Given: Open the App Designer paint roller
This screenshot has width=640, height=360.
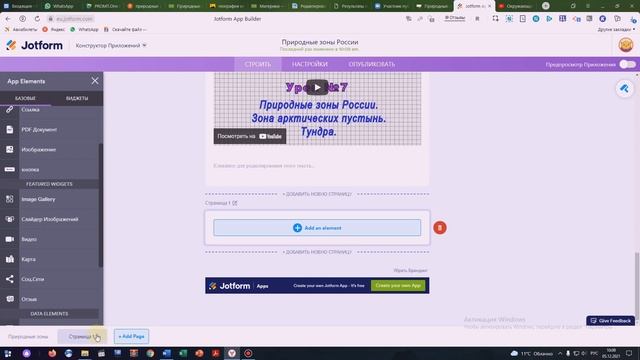Looking at the screenshot, I should coord(624,89).
